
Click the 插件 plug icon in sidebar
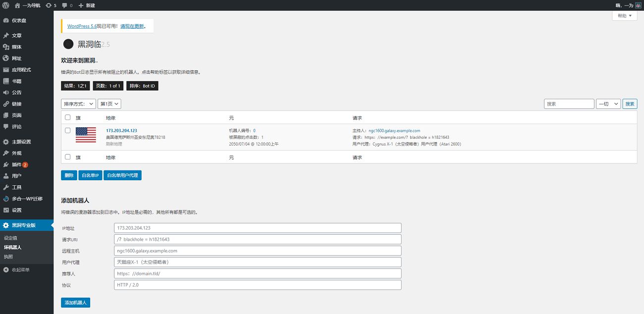[x=6, y=164]
